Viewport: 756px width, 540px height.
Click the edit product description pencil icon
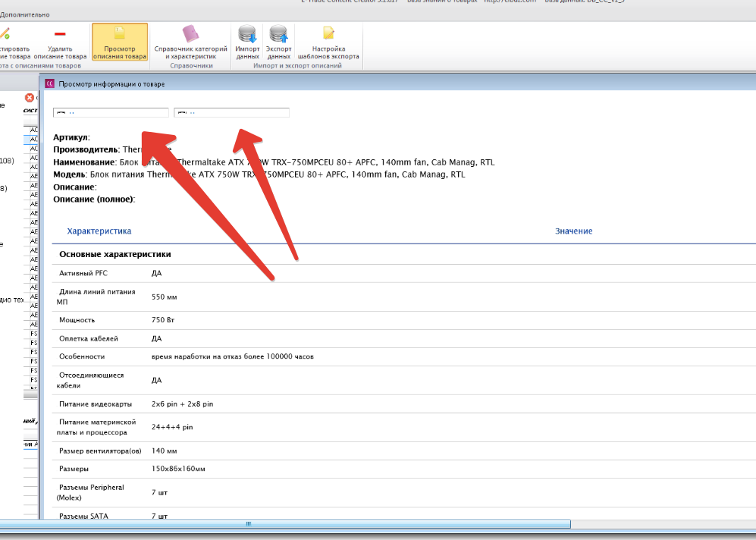(5, 33)
